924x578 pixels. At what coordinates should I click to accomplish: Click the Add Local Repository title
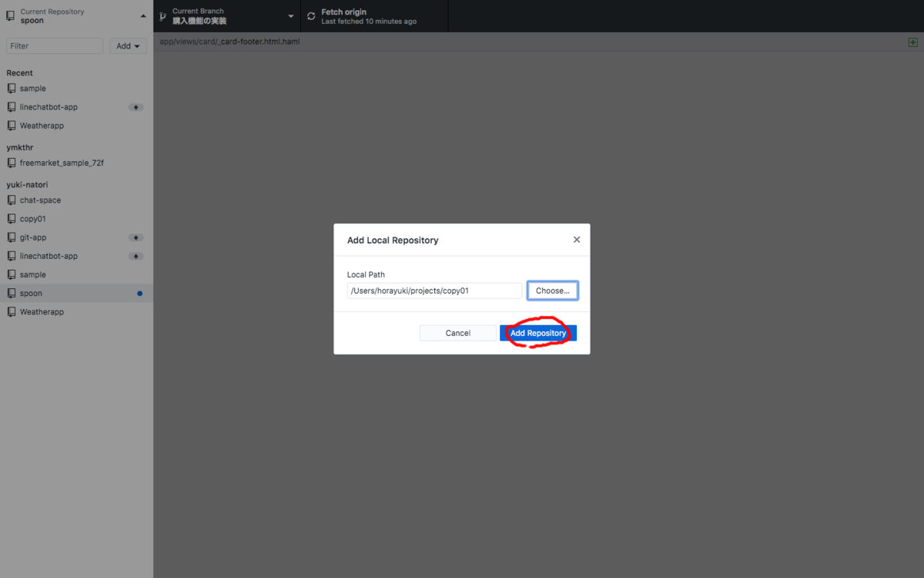[393, 240]
